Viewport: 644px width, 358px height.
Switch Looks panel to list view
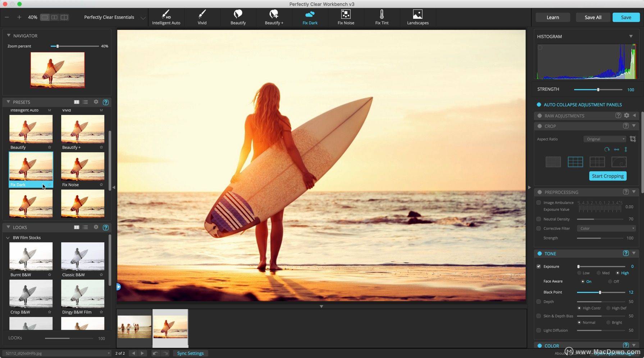(x=85, y=227)
